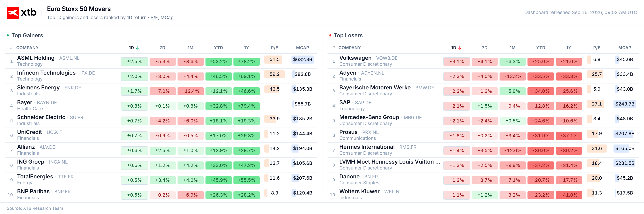Click the 1D sort arrow in Top Losers
This screenshot has width=644, height=214.
tap(459, 48)
